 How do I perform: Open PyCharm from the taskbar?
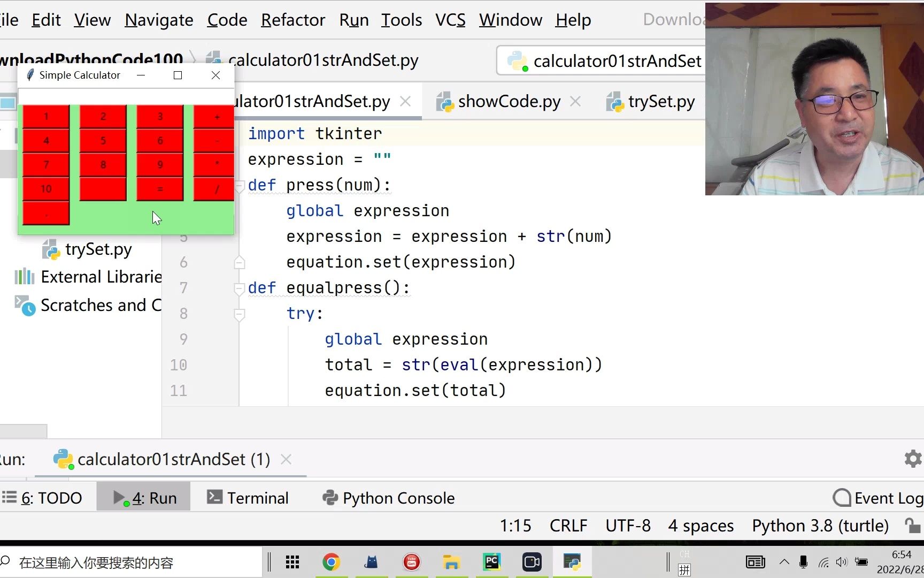492,562
